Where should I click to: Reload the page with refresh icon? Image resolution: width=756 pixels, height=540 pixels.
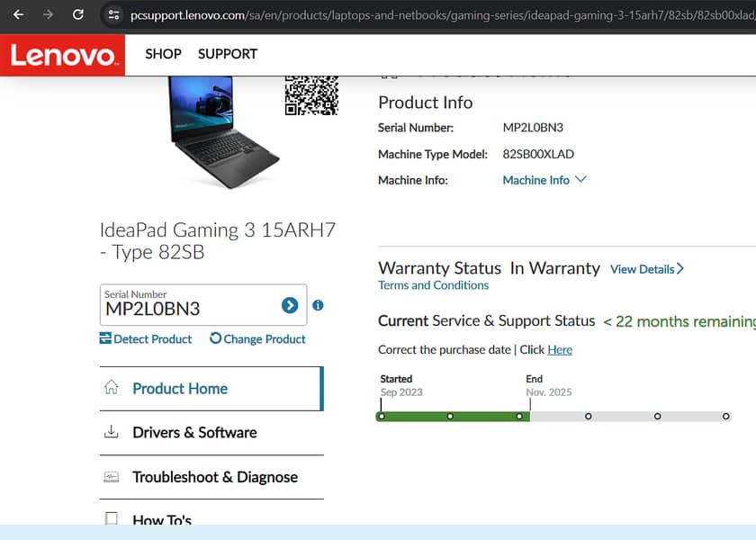pos(78,15)
